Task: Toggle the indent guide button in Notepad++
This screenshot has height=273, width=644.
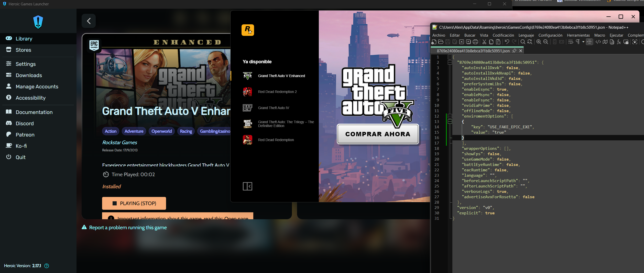Action: click(589, 42)
